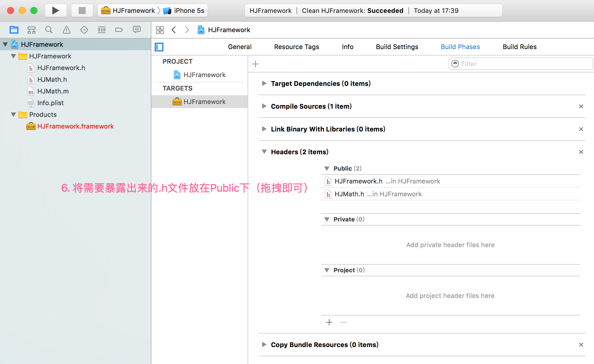
Task: Toggle the project and targets list sidebar
Action: click(x=159, y=47)
